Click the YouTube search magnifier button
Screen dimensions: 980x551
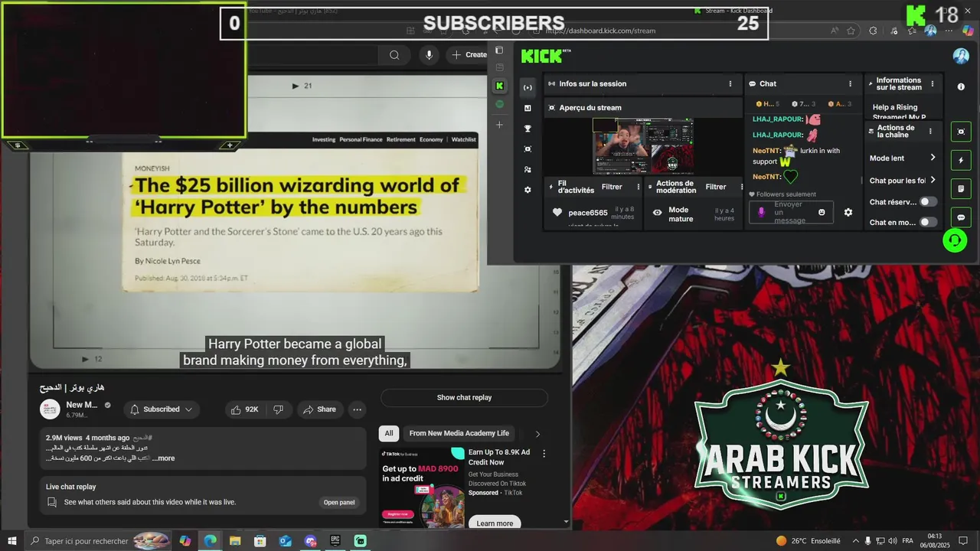tap(394, 55)
